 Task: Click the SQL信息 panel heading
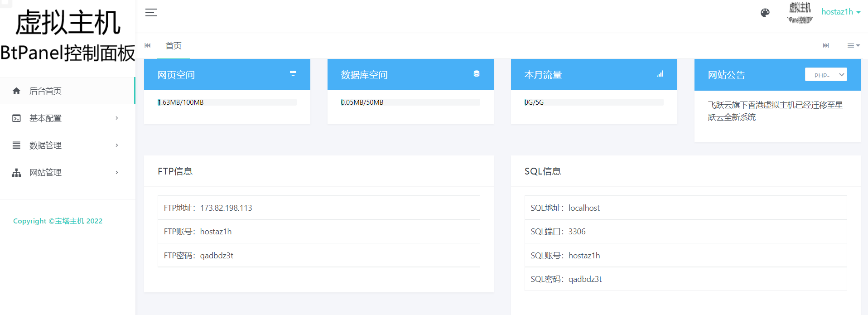click(543, 171)
